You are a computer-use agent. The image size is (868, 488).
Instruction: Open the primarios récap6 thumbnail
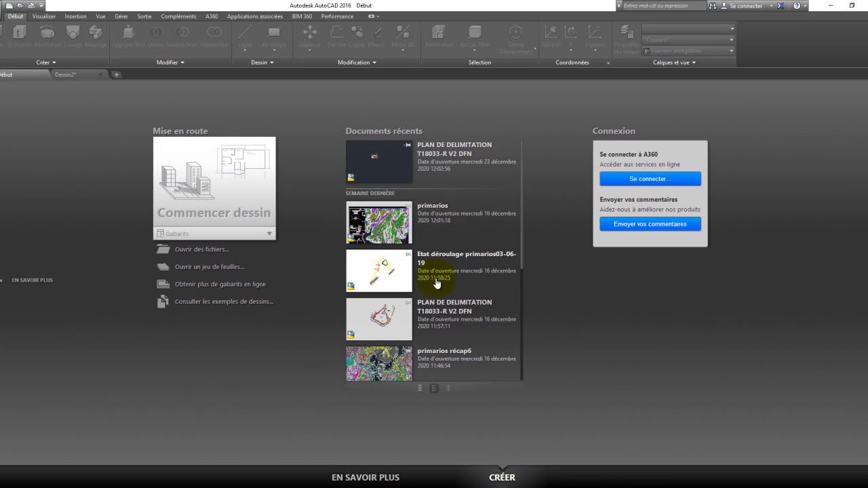(379, 363)
